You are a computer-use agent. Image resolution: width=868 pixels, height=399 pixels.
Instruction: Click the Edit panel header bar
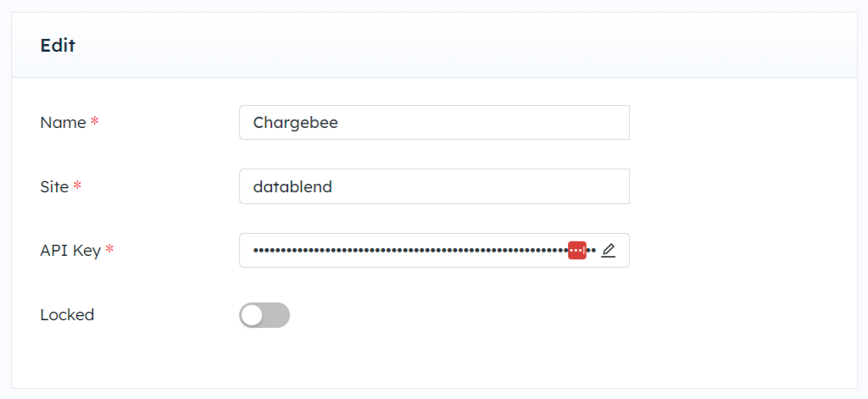pyautogui.click(x=435, y=45)
